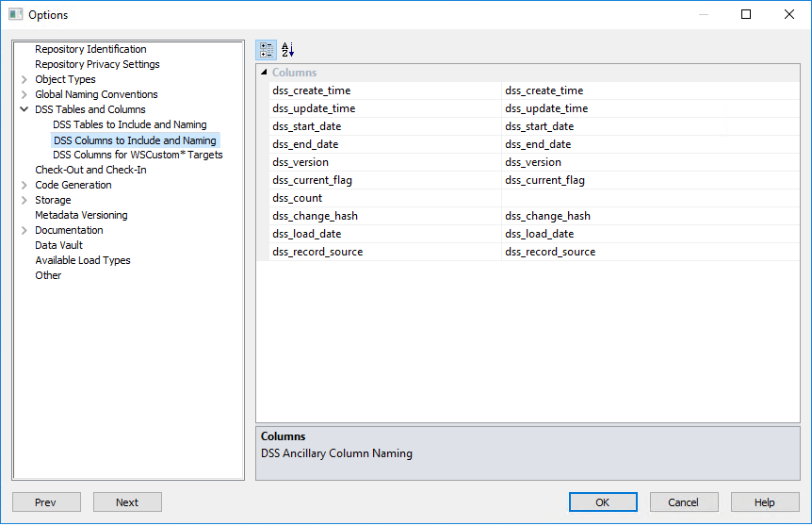Expand the Documentation tree node
This screenshot has width=812, height=526.
pyautogui.click(x=24, y=230)
